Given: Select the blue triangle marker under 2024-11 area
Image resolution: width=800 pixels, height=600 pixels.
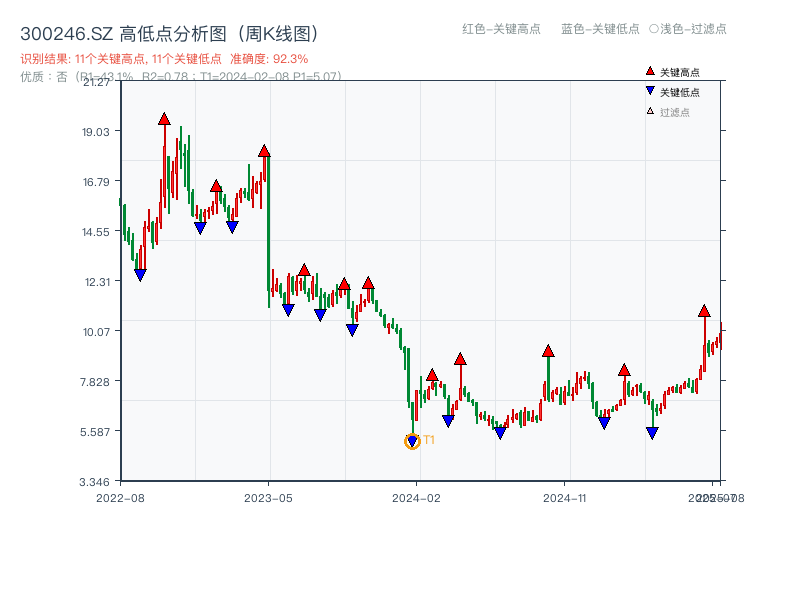Looking at the screenshot, I should pyautogui.click(x=602, y=423).
